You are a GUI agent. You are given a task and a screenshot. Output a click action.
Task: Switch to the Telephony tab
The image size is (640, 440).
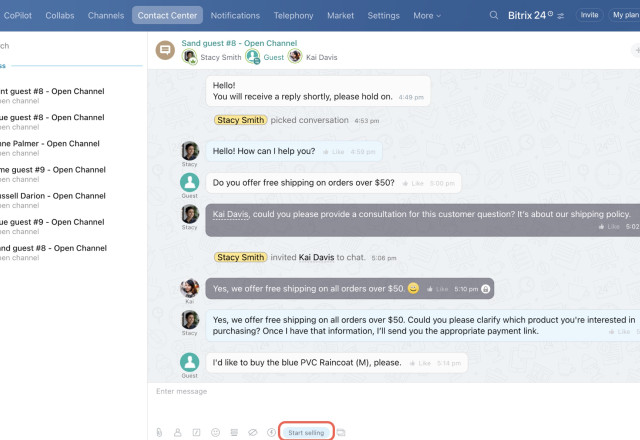293,16
